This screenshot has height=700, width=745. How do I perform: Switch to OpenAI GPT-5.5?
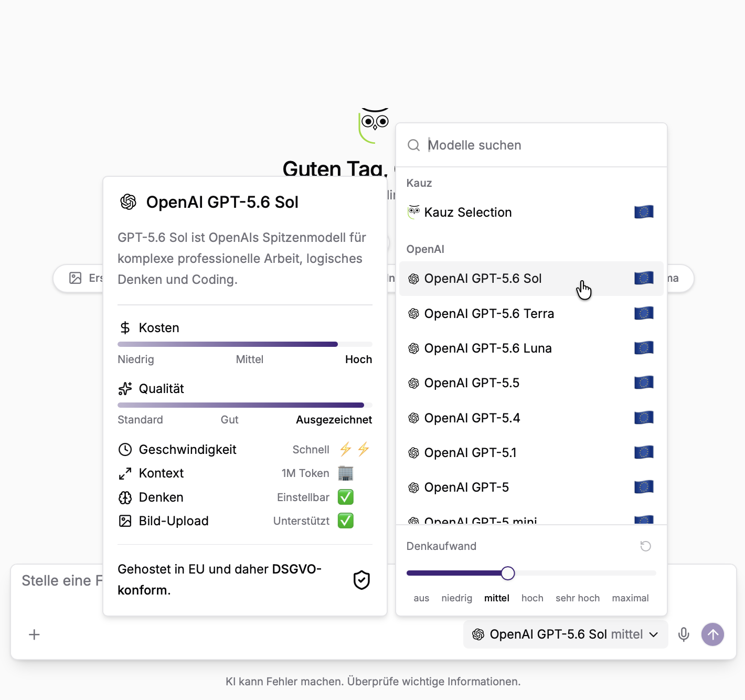point(531,383)
